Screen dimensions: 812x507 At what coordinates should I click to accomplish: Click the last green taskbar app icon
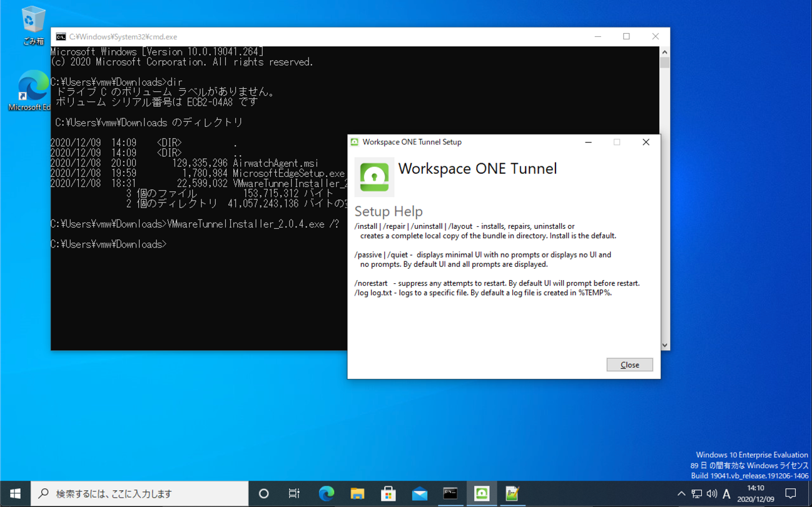512,493
